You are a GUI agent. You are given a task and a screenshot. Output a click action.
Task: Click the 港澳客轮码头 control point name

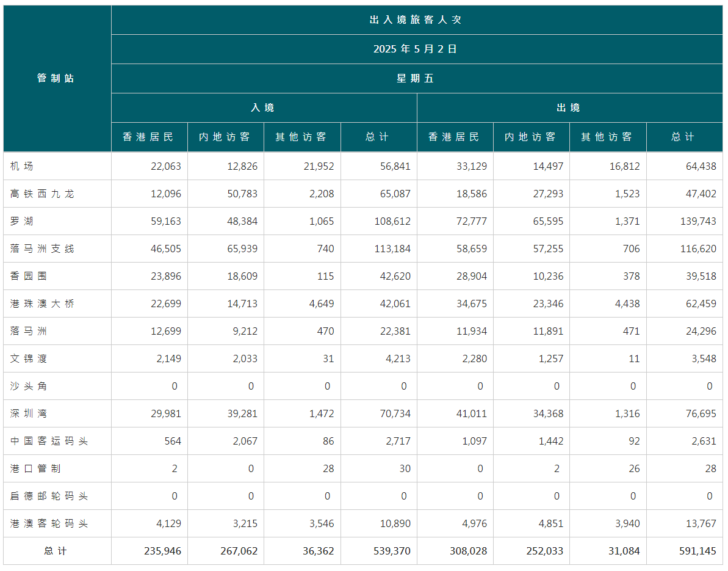coord(49,523)
